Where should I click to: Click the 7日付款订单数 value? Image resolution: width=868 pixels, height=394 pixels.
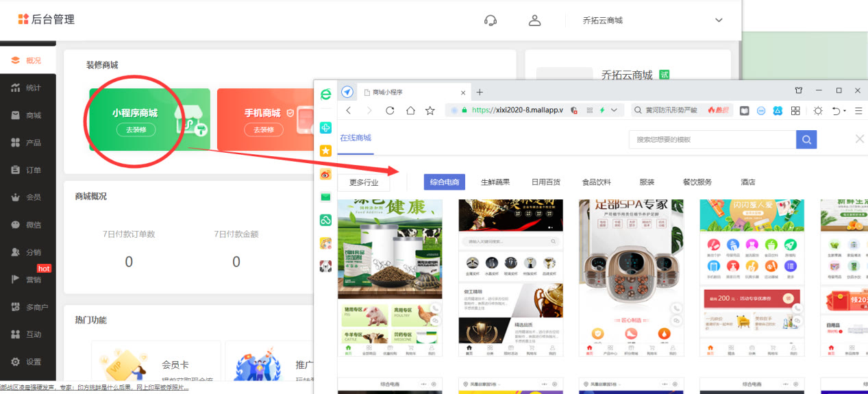pyautogui.click(x=129, y=262)
